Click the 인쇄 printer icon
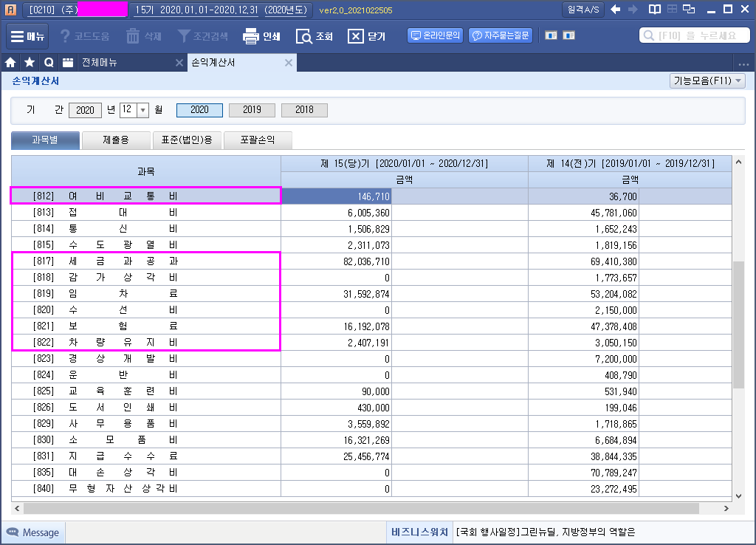This screenshot has width=756, height=545. [251, 36]
